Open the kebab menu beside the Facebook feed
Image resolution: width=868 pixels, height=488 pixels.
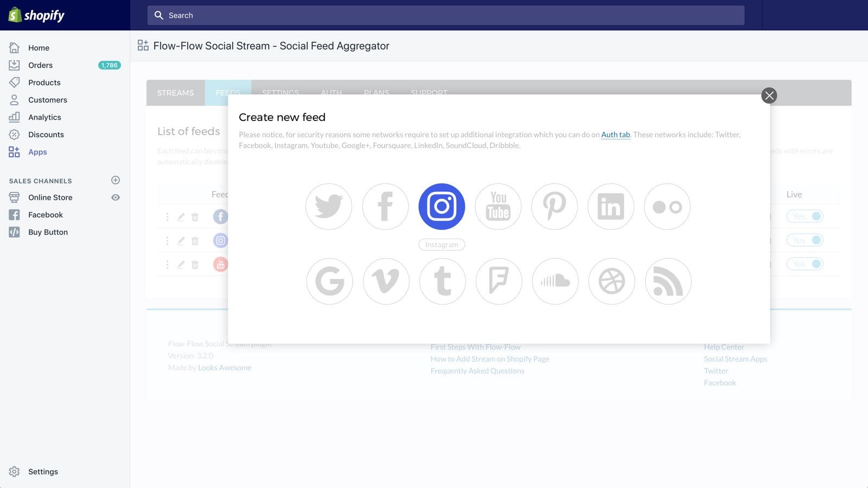pyautogui.click(x=167, y=216)
